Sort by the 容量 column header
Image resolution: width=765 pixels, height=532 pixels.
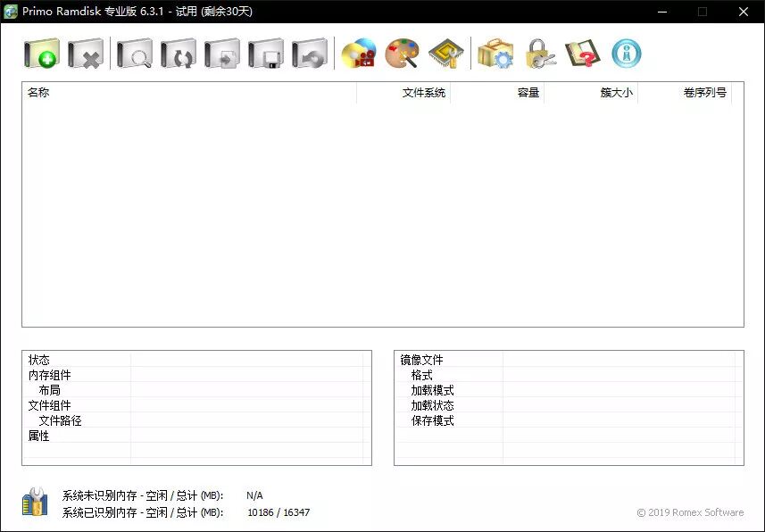point(497,93)
